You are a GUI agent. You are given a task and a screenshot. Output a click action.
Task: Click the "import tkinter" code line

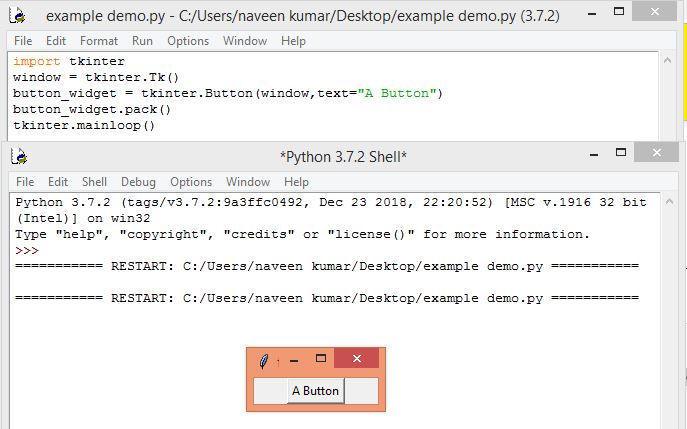pyautogui.click(x=69, y=61)
